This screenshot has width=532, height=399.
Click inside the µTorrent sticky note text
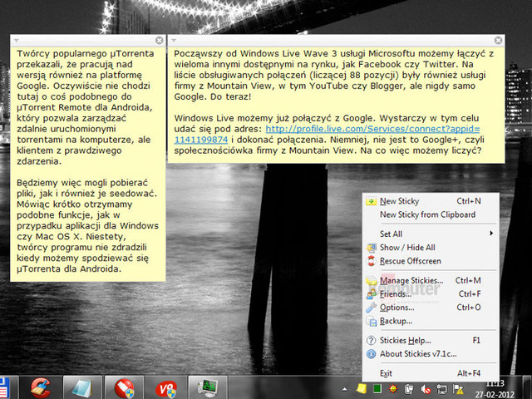87,161
